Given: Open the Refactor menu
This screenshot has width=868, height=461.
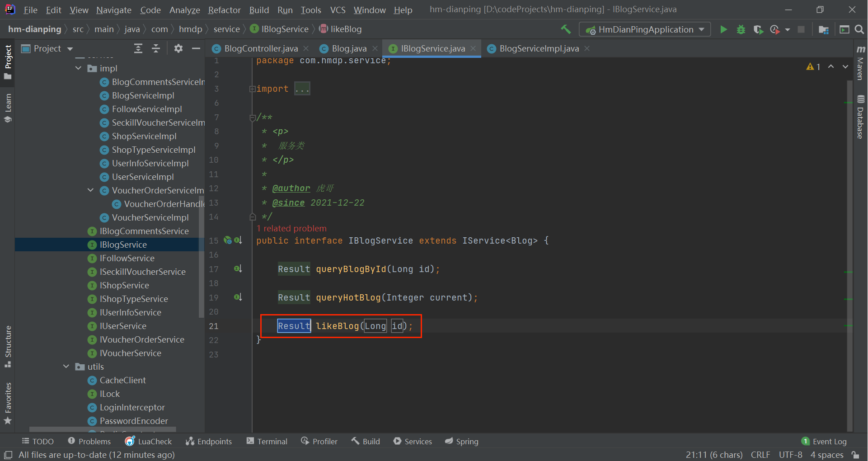Looking at the screenshot, I should pos(224,9).
